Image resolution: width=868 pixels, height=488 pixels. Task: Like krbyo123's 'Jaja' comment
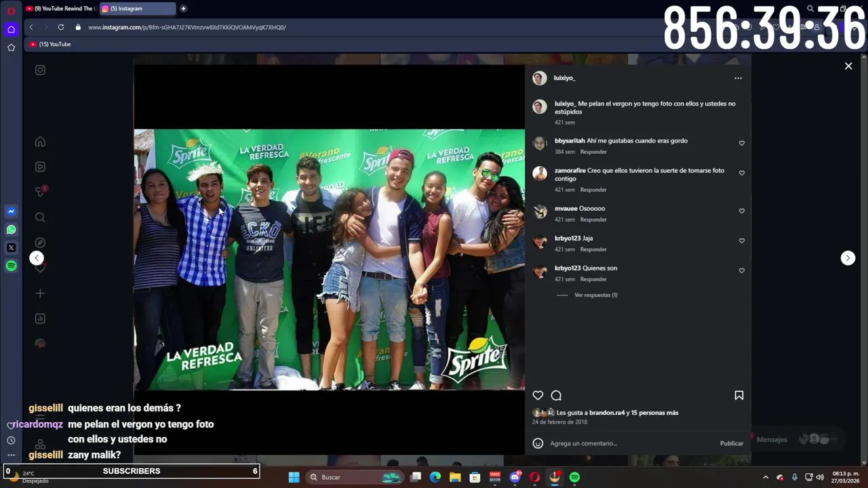coord(741,241)
